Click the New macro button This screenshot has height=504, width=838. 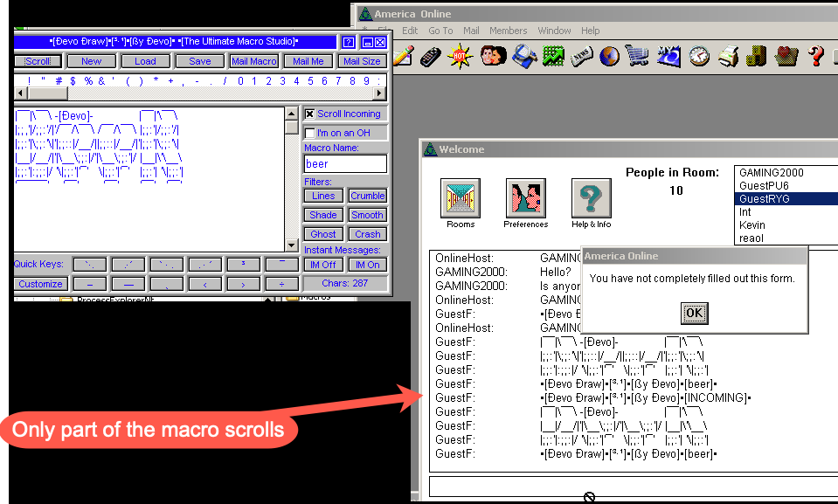[x=92, y=61]
